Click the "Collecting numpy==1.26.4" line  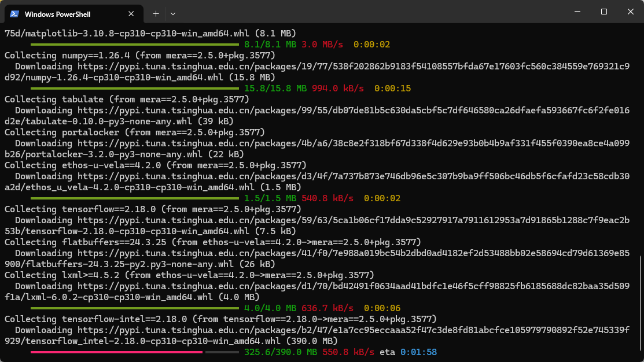click(139, 56)
